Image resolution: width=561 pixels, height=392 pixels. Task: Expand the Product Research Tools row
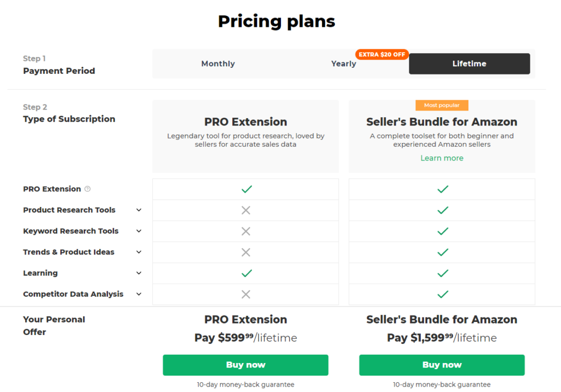tap(139, 210)
